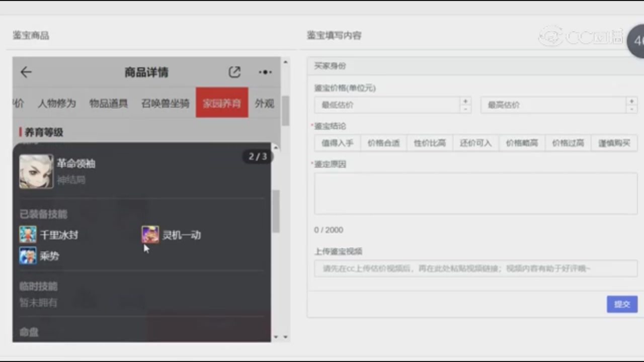Expand the 买家身份 section header
Viewport: 644px width, 362px height.
(475, 66)
